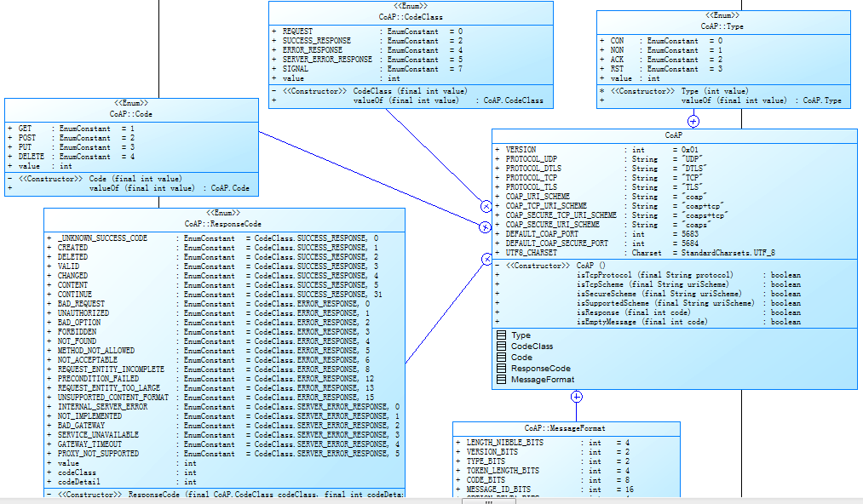Image resolution: width=863 pixels, height=504 pixels.
Task: Click the LENGTH_NIBBLE_BITS attribute in MessageFormat
Action: tap(543, 443)
